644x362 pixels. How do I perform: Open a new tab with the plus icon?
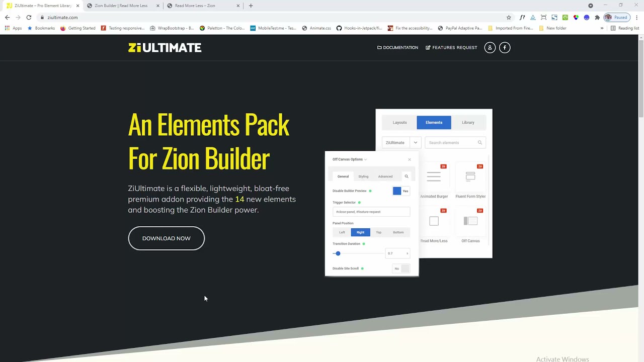251,6
